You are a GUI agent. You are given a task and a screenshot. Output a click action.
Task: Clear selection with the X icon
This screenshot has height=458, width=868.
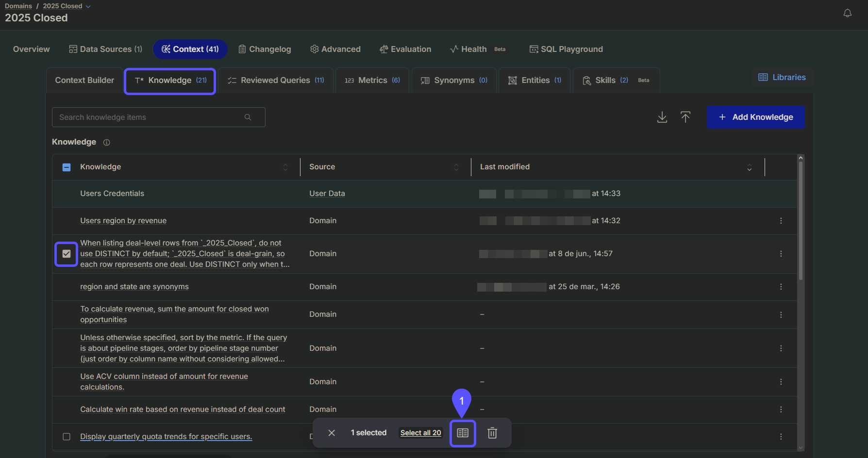[332, 433]
